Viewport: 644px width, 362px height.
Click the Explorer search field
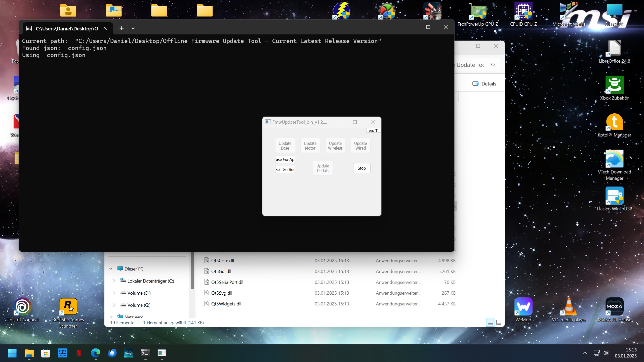470,65
